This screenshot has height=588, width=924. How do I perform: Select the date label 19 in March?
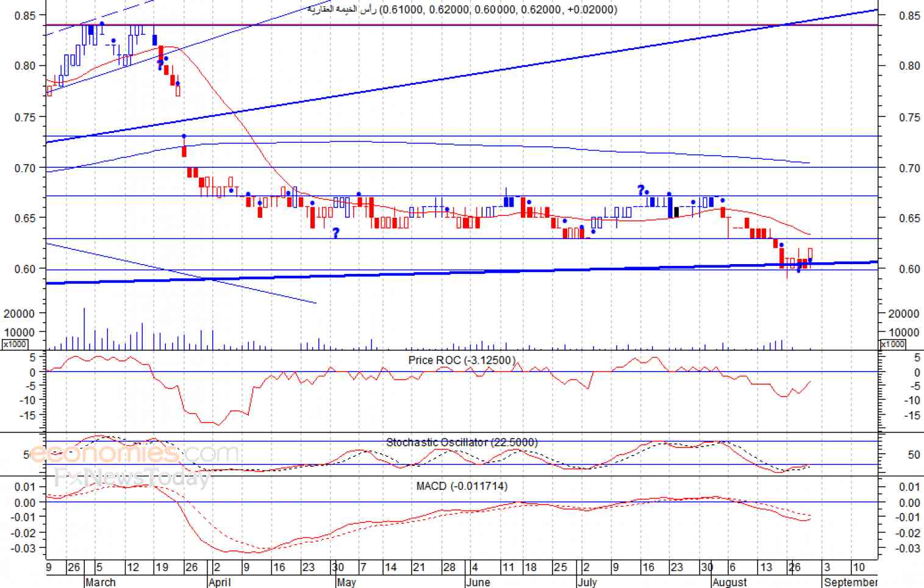pos(162,568)
